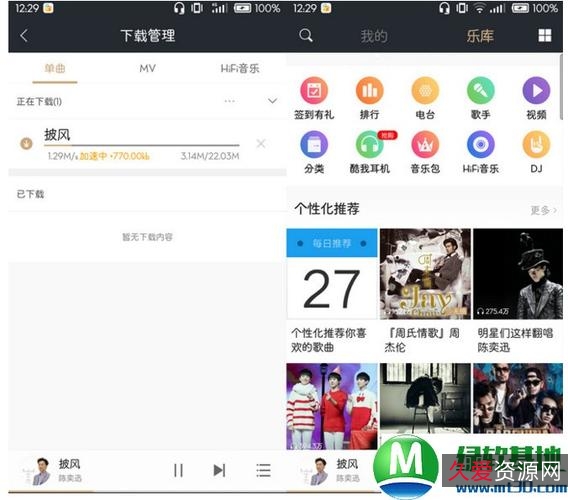Select the 已下载 section header
The image size is (568, 500).
(x=30, y=194)
